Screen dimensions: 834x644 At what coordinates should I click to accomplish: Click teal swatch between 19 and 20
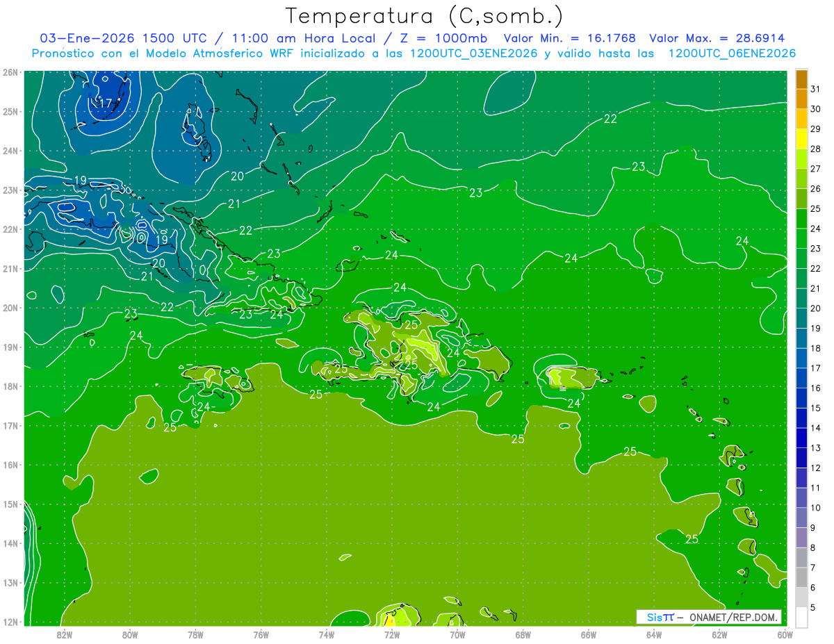point(801,318)
